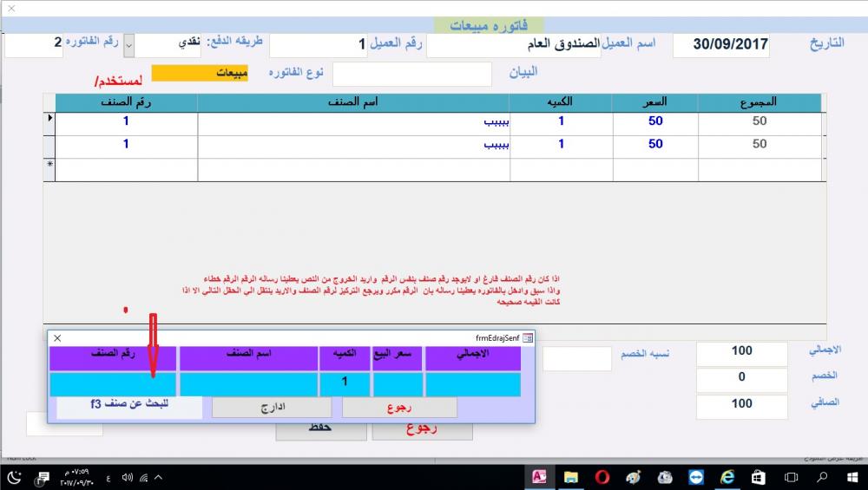Click the الكميه input showing 1 in popup
Viewport: 868px width, 490px height.
[345, 384]
